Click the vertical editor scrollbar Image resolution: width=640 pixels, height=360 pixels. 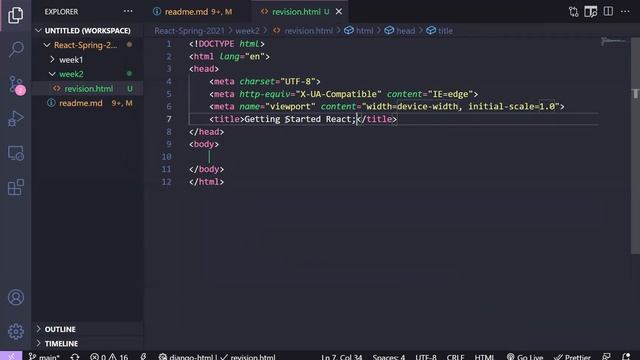[x=635, y=145]
